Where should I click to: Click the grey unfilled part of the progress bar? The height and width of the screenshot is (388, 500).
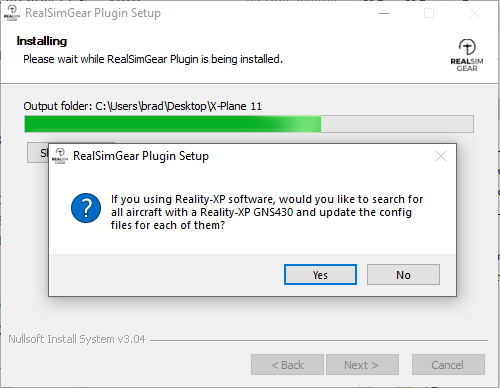coord(397,124)
